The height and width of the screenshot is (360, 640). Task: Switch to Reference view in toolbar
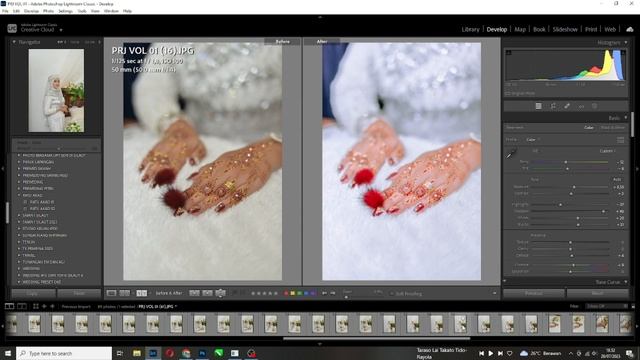coord(124,293)
